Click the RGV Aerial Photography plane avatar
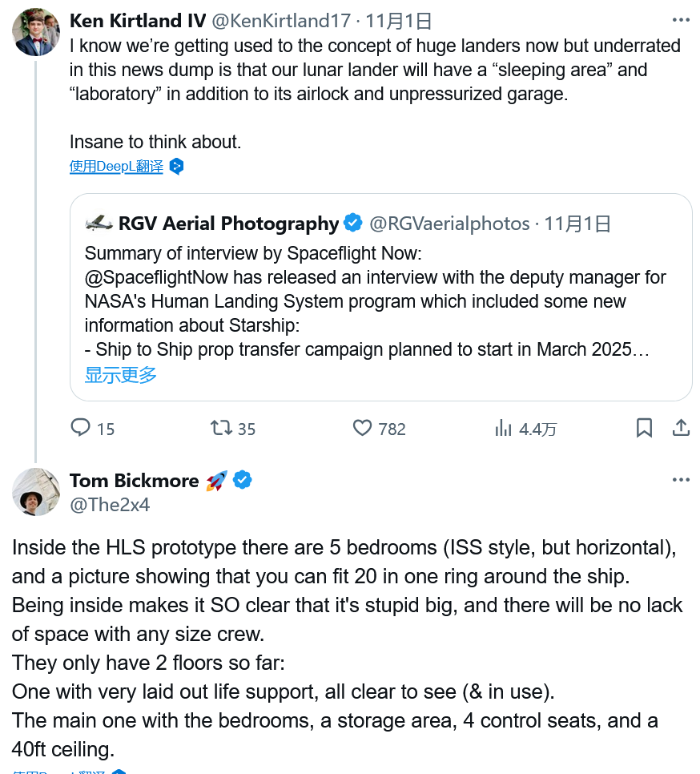The height and width of the screenshot is (774, 700). point(99,223)
